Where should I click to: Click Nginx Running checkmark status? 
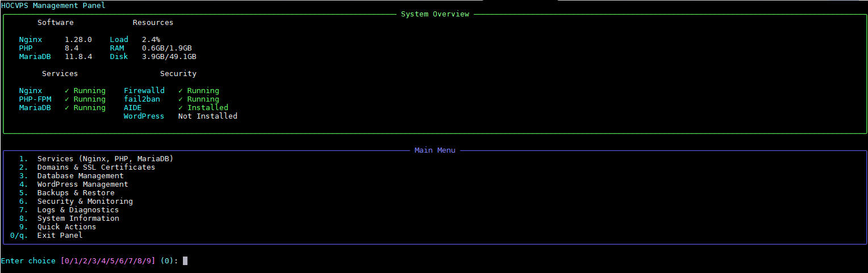(85, 91)
